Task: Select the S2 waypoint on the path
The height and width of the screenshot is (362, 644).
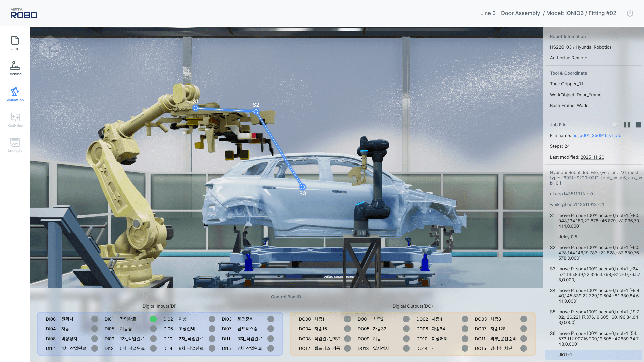Action: (x=256, y=111)
